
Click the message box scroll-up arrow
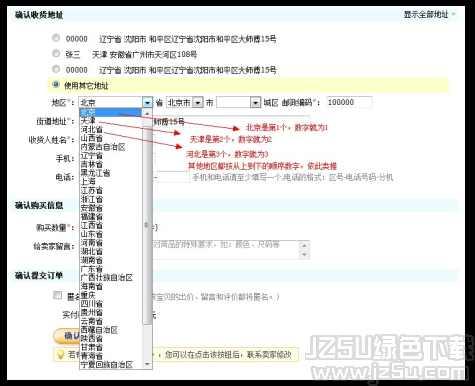pyautogui.click(x=304, y=245)
